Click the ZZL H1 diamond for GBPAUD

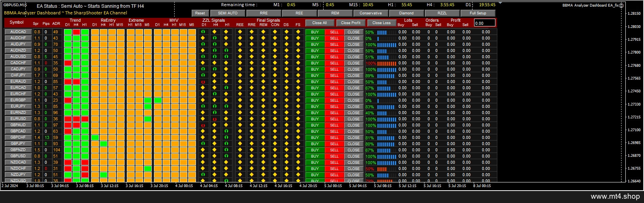(x=226, y=125)
